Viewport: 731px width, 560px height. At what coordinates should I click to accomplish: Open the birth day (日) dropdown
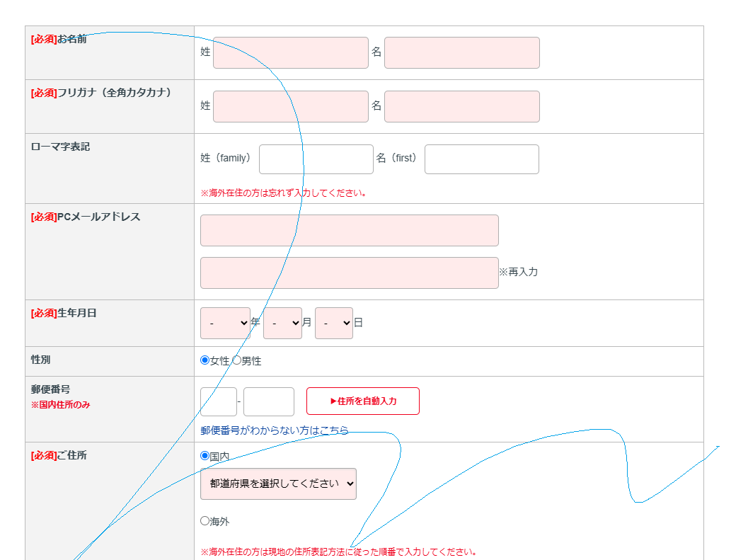334,323
